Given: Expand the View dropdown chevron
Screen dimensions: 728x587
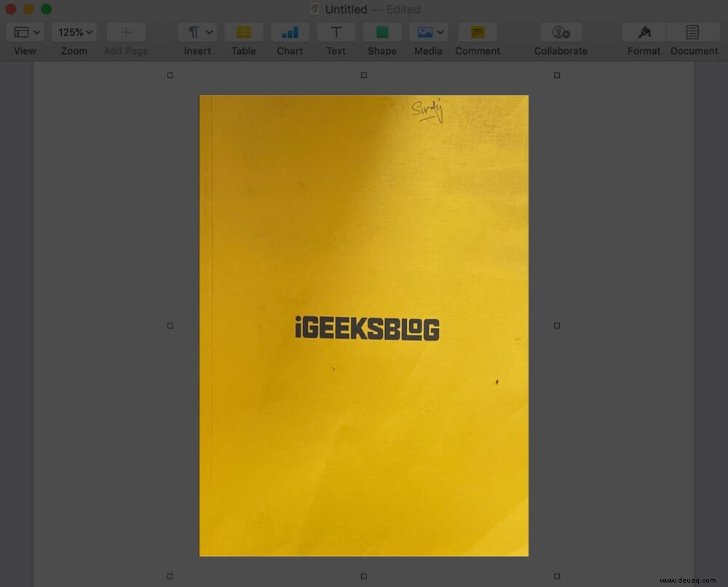Looking at the screenshot, I should 36,33.
